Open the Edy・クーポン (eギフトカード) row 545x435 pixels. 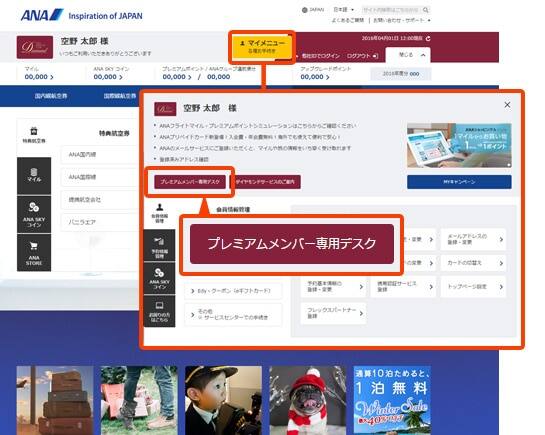pyautogui.click(x=233, y=291)
